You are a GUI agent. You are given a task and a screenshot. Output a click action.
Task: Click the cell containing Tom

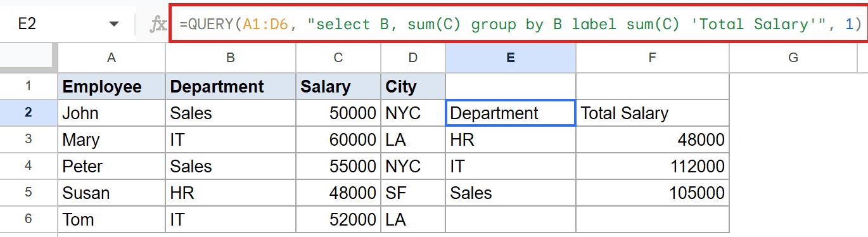click(112, 219)
